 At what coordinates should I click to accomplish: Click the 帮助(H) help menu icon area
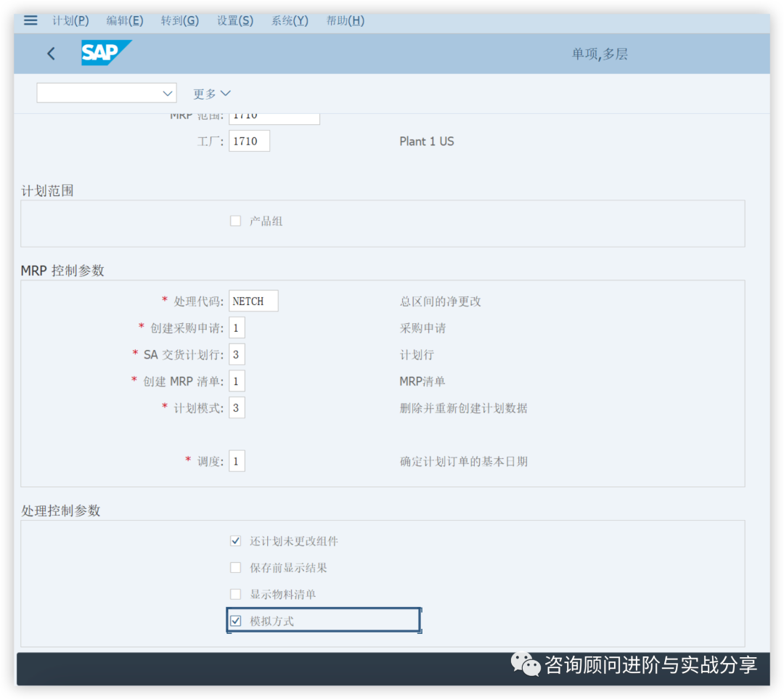point(345,20)
